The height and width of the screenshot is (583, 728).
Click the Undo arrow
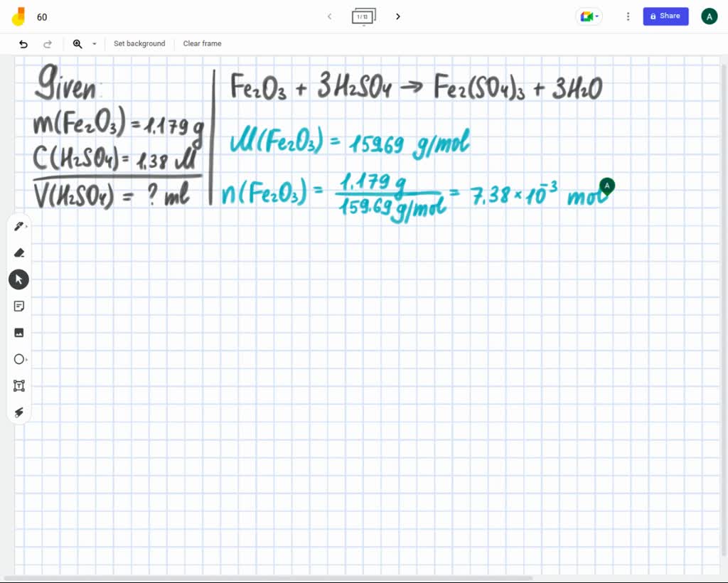click(23, 43)
